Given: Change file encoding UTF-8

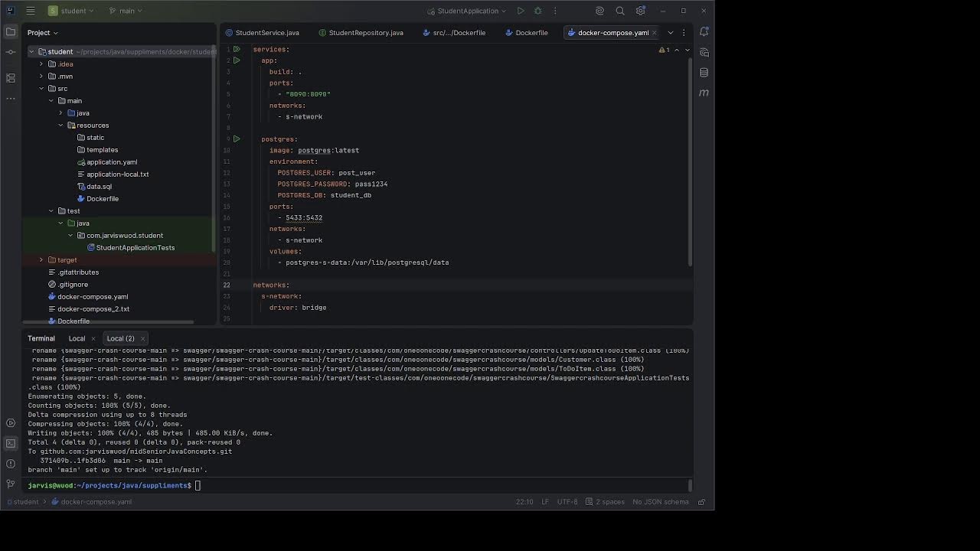Looking at the screenshot, I should 567,502.
